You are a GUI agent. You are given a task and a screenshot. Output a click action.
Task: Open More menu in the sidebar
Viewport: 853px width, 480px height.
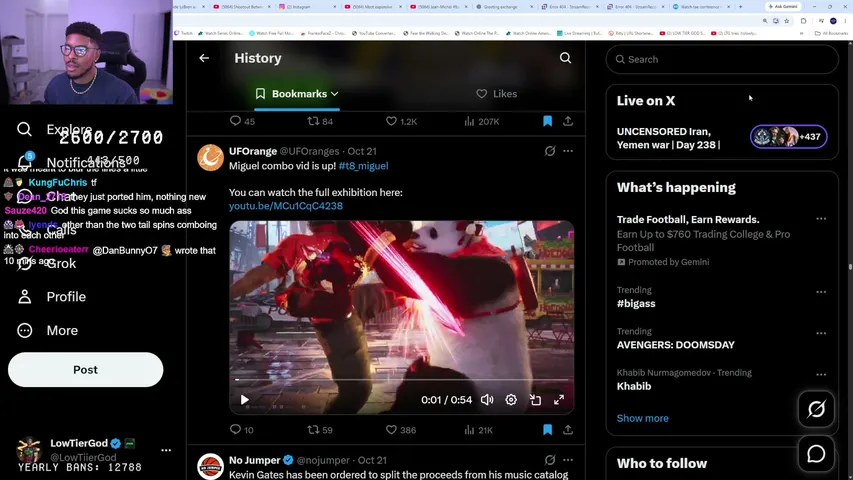pos(47,330)
